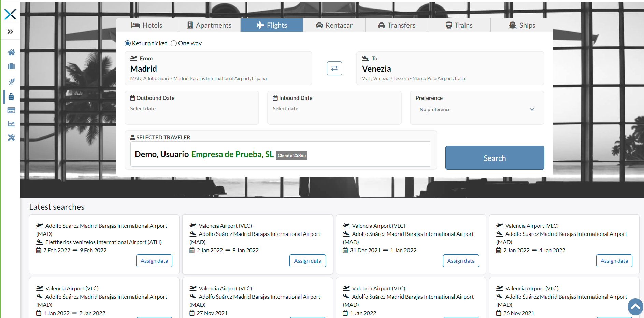Click the person icon beside Selected Traveler

(133, 137)
